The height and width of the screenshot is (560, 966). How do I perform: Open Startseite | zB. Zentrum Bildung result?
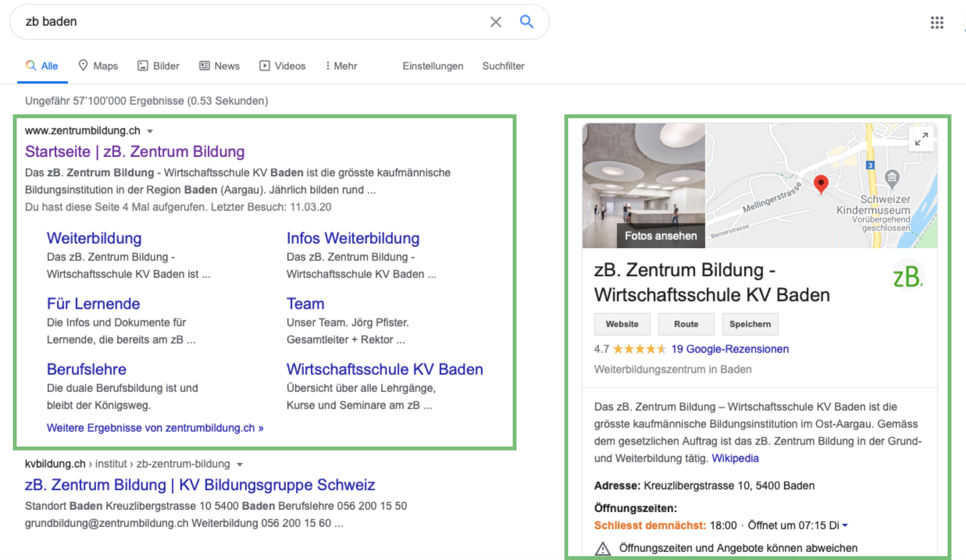(x=135, y=151)
